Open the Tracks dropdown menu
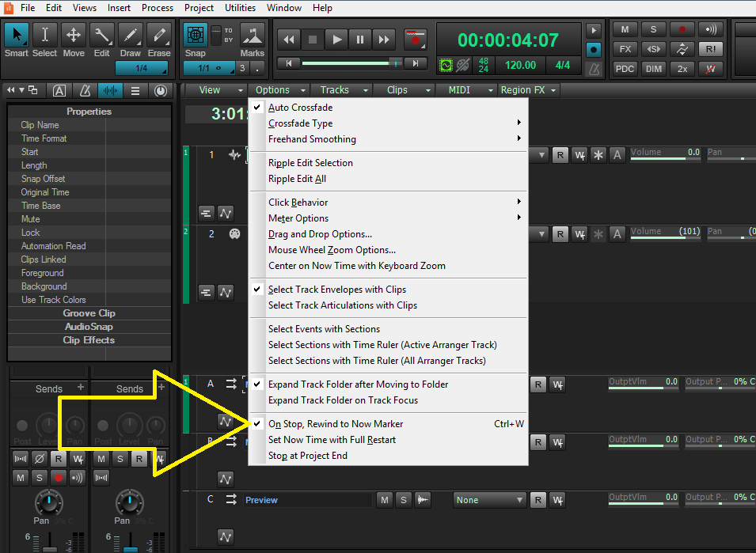Viewport: 756px width, 553px height. coord(340,90)
